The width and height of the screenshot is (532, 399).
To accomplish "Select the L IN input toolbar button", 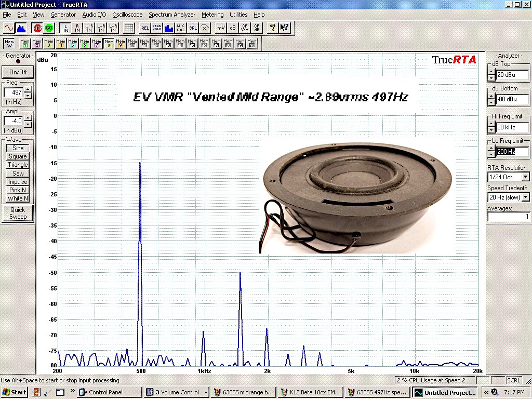I will pyautogui.click(x=65, y=28).
